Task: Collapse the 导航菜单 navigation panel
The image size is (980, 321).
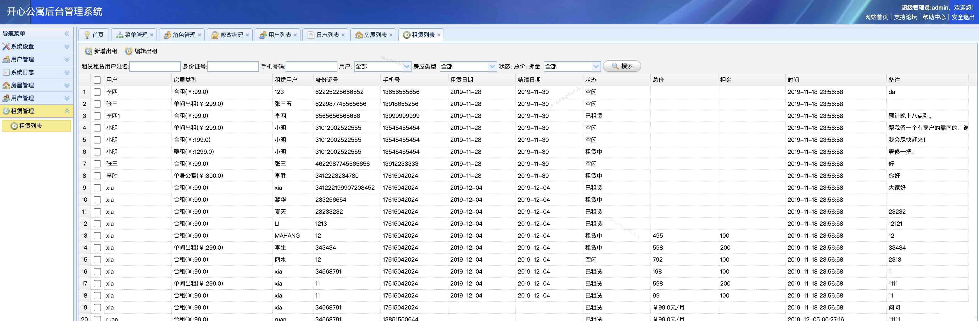Action: coord(67,34)
